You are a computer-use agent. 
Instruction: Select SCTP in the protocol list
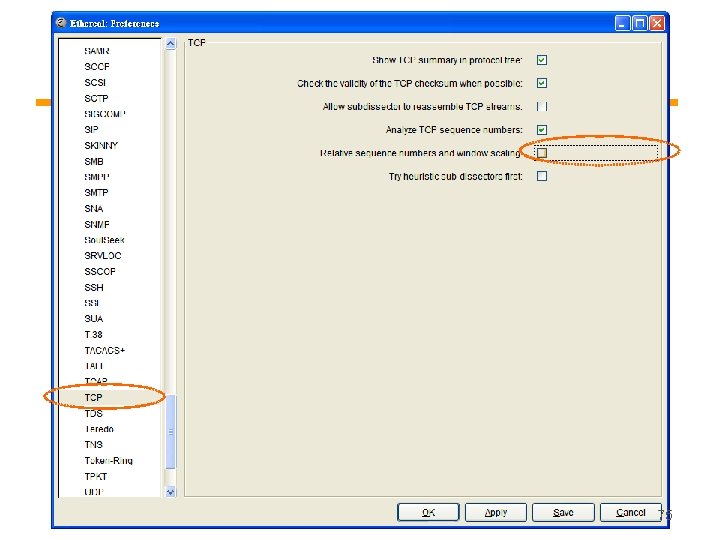[x=96, y=98]
